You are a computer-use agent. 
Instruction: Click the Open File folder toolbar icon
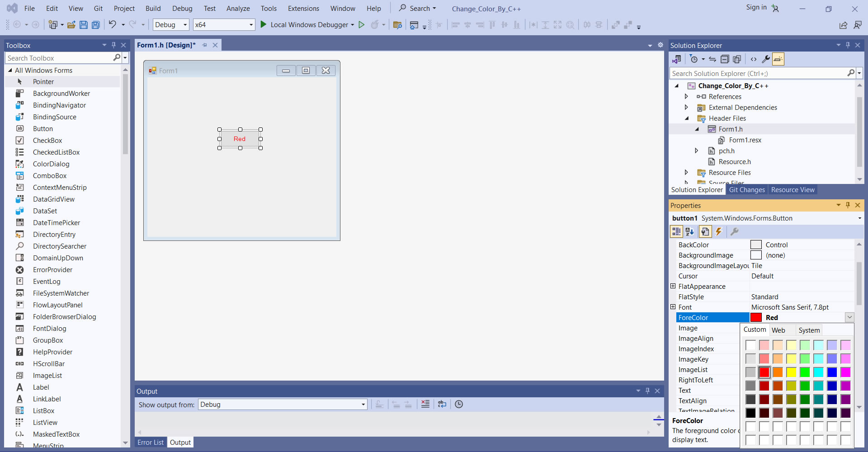pos(71,25)
